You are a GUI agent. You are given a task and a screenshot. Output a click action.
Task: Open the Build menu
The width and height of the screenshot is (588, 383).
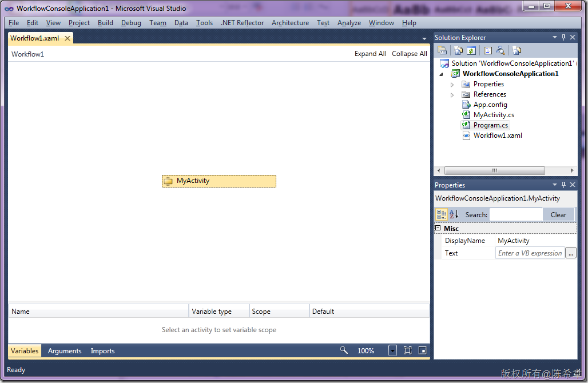[x=105, y=23]
